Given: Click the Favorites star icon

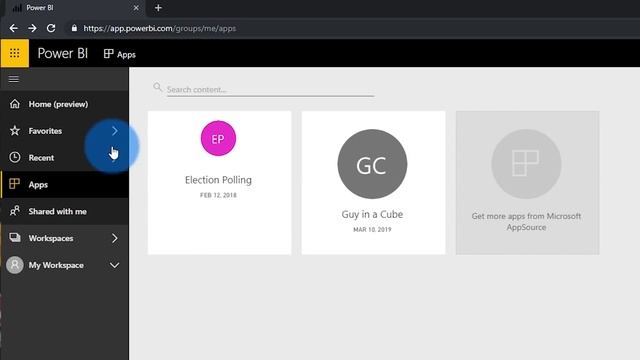Looking at the screenshot, I should (15, 131).
